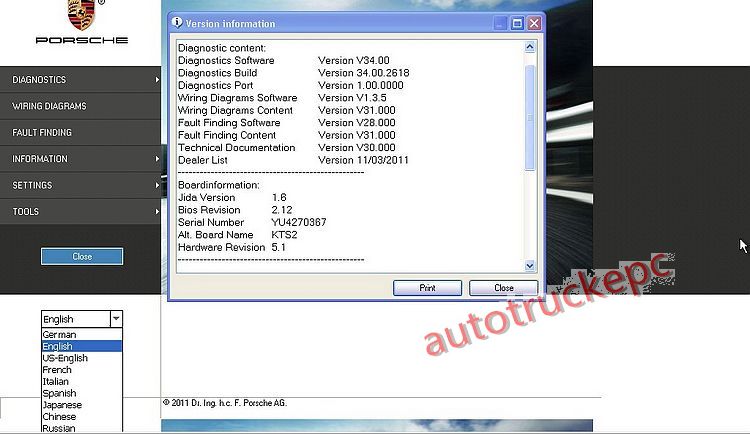Click 'Version 34.00.2618' build value
This screenshot has width=750, height=434.
coord(364,73)
